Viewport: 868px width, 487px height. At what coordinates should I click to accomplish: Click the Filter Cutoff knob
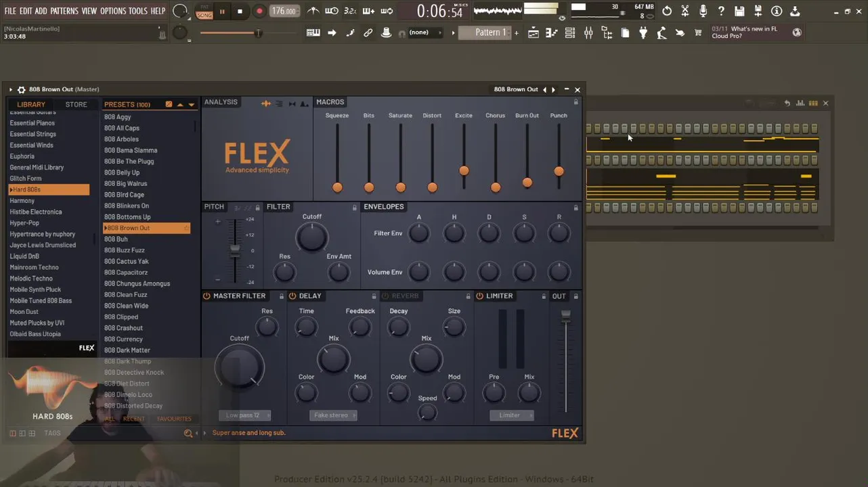click(311, 238)
